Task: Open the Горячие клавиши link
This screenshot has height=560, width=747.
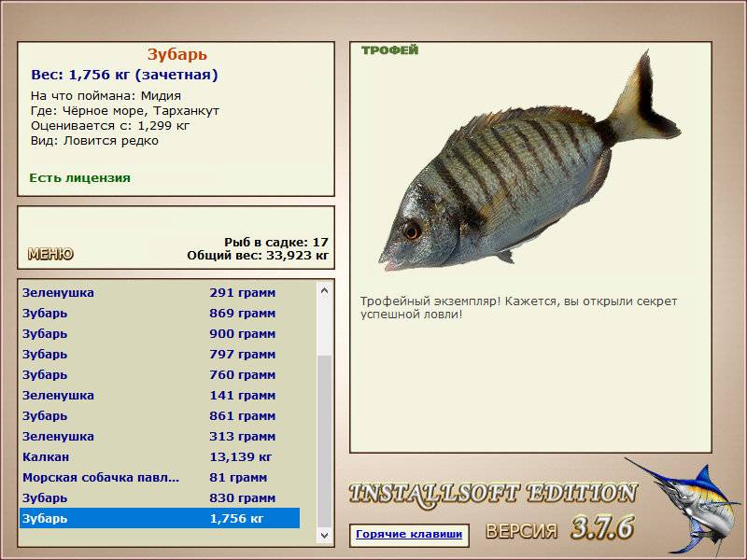Action: tap(409, 534)
